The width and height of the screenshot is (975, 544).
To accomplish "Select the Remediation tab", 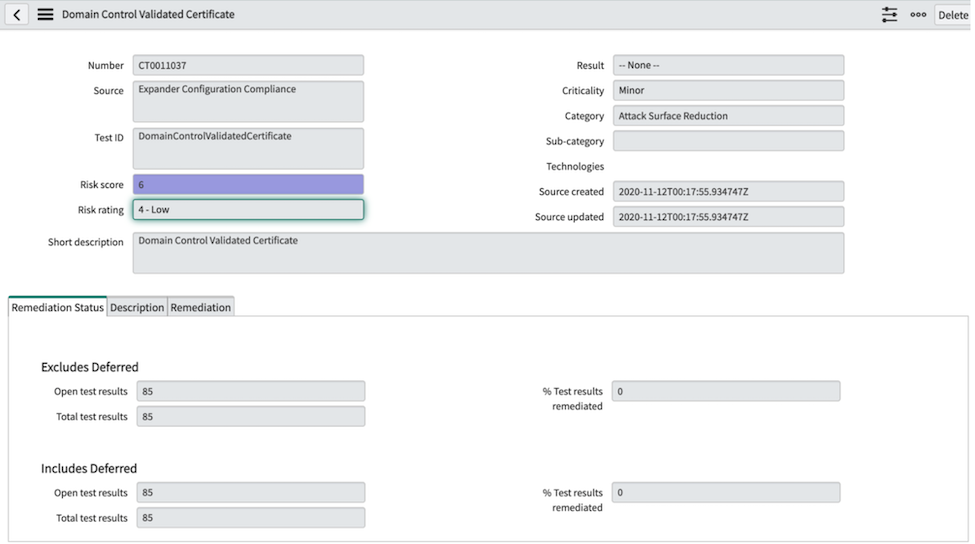I will click(x=201, y=308).
